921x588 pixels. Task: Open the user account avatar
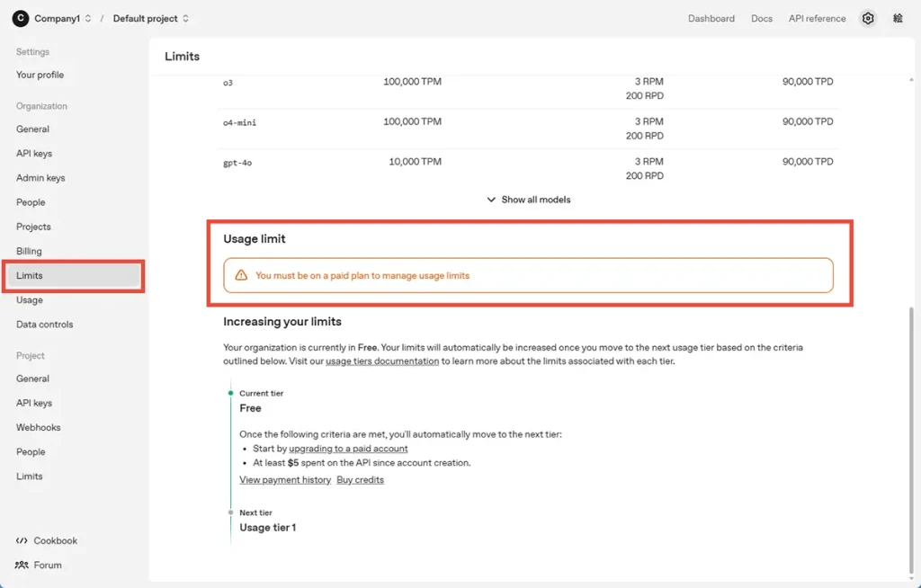click(898, 18)
